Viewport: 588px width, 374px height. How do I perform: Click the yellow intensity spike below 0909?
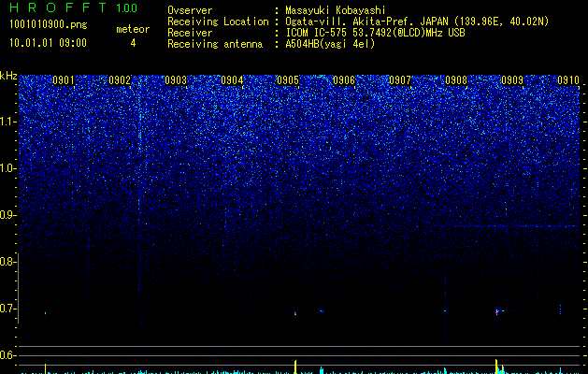496,367
